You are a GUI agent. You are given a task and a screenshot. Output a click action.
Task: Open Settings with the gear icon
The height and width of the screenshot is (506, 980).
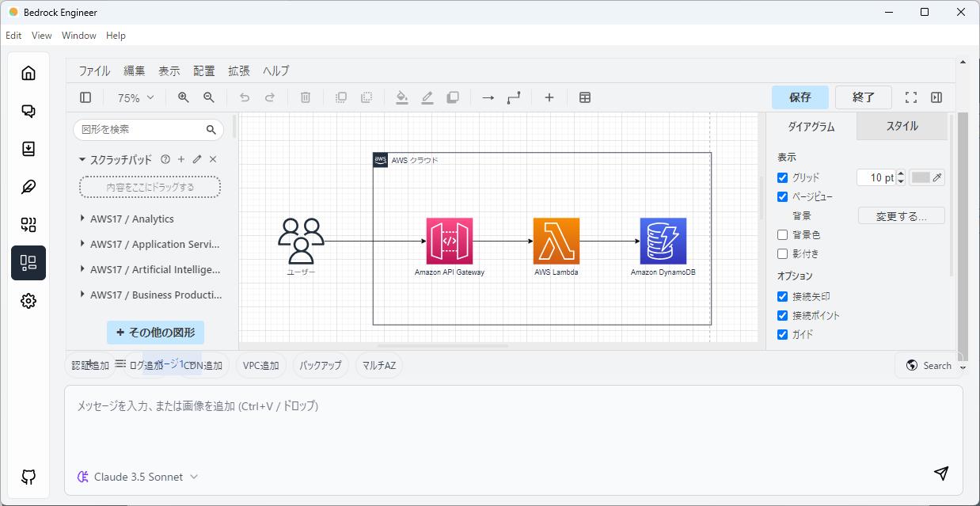(x=28, y=301)
